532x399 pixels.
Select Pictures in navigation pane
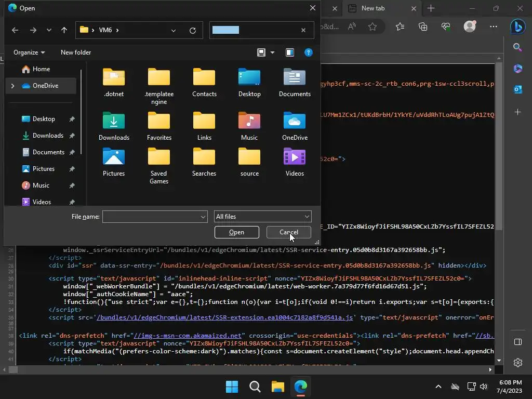tap(43, 169)
